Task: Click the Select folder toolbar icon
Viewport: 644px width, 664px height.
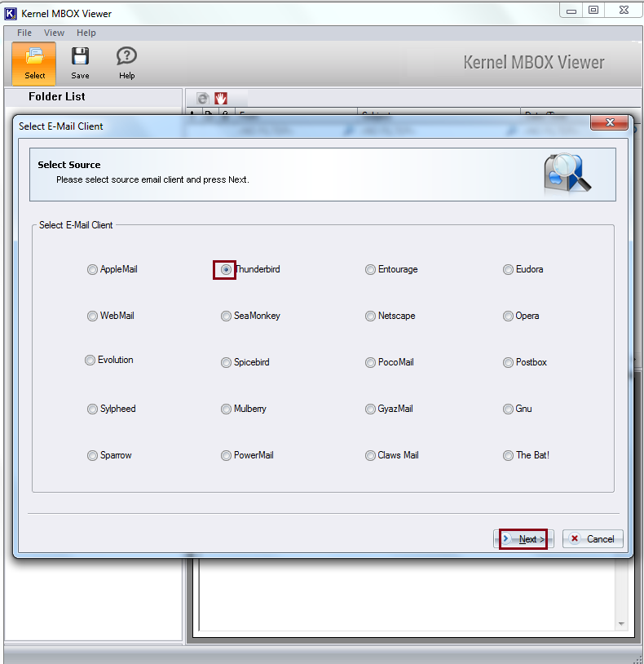Action: pos(34,64)
